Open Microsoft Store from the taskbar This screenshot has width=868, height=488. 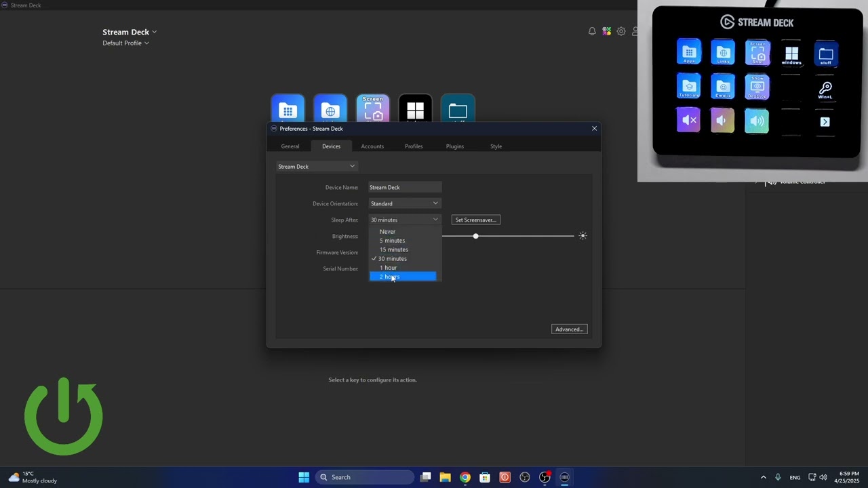pyautogui.click(x=485, y=477)
